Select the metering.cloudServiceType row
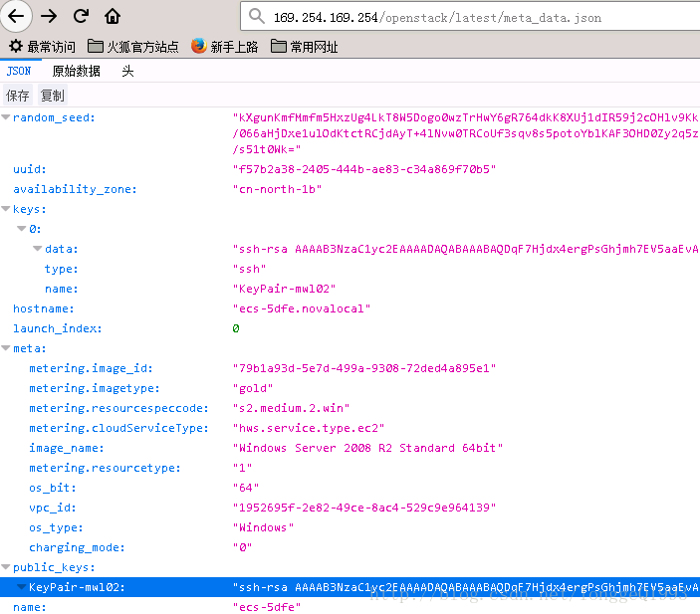The width and height of the screenshot is (700, 614). click(350, 428)
